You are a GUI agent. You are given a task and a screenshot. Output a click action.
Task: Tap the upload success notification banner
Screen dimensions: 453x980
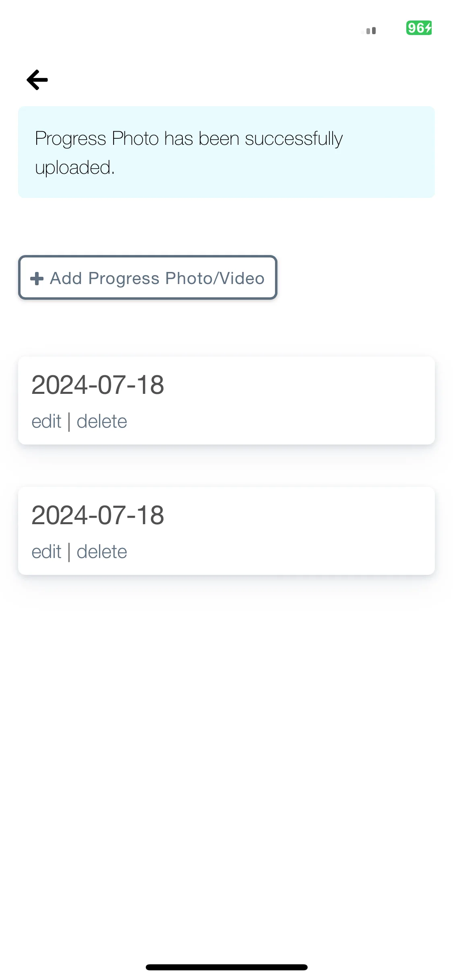click(x=226, y=152)
